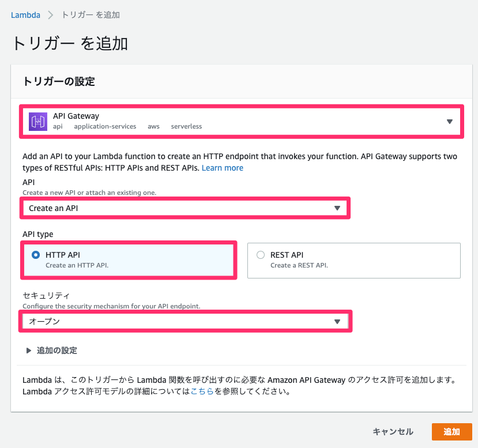This screenshot has height=448, width=478.
Task: Click the dropdown arrow on the セキュリティ field
Action: click(x=338, y=321)
